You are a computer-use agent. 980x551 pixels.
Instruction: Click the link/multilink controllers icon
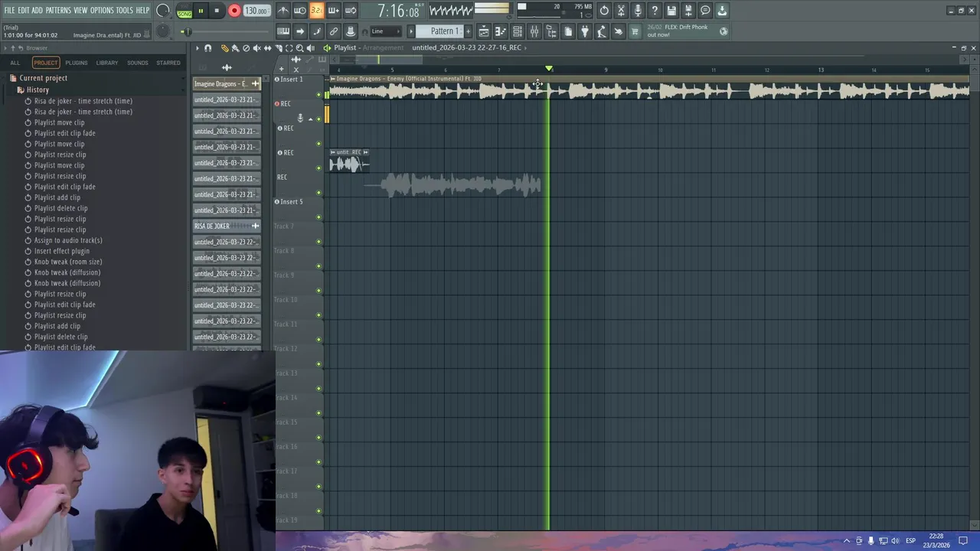334,31
